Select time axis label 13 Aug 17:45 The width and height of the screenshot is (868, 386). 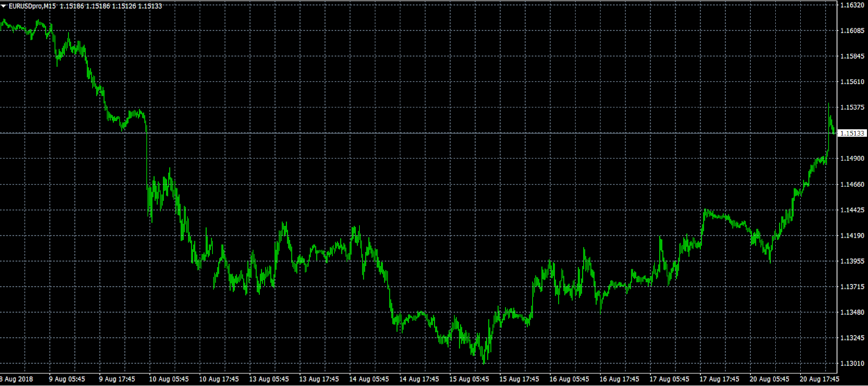319,379
